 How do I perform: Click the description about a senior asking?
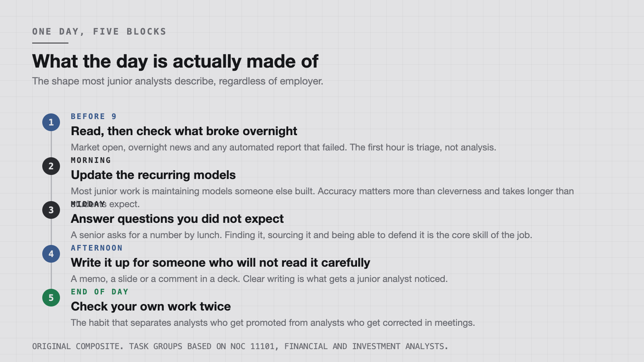(301, 235)
